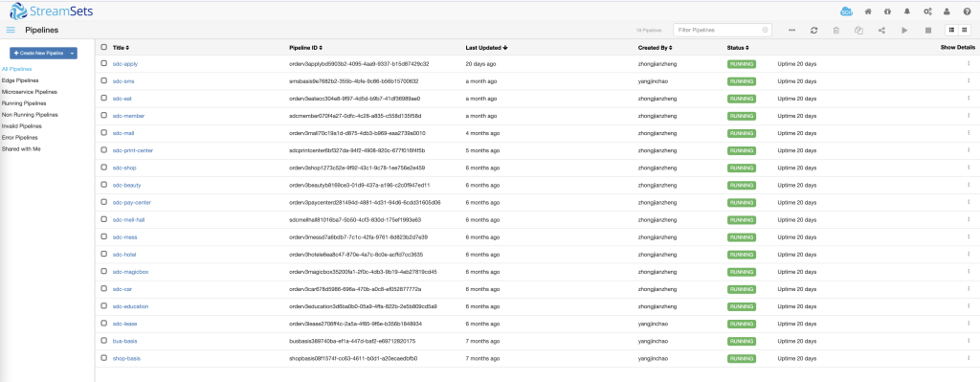This screenshot has height=382, width=980.
Task: Select Running Pipelines in sidebar
Action: (x=24, y=103)
